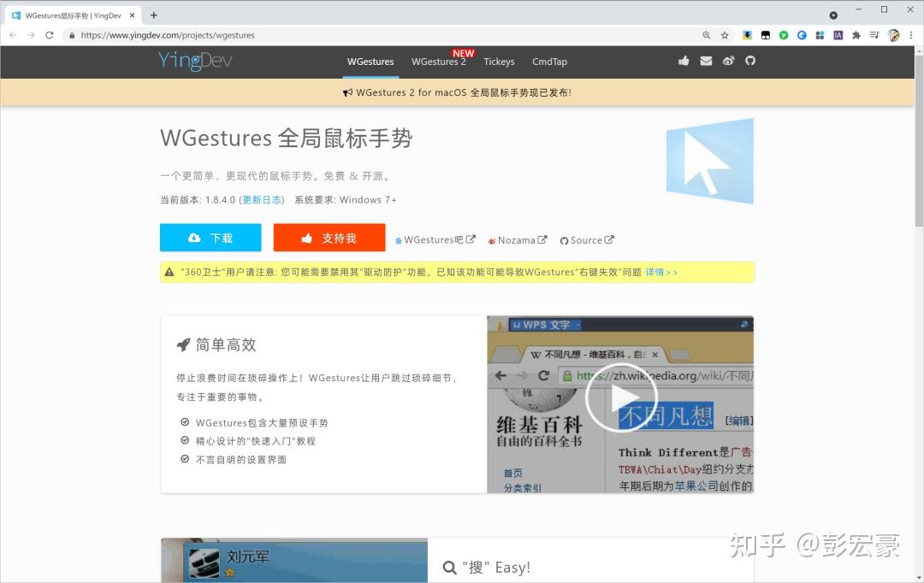This screenshot has height=583, width=924.
Task: Click the WGestures app logo image
Action: point(710,161)
